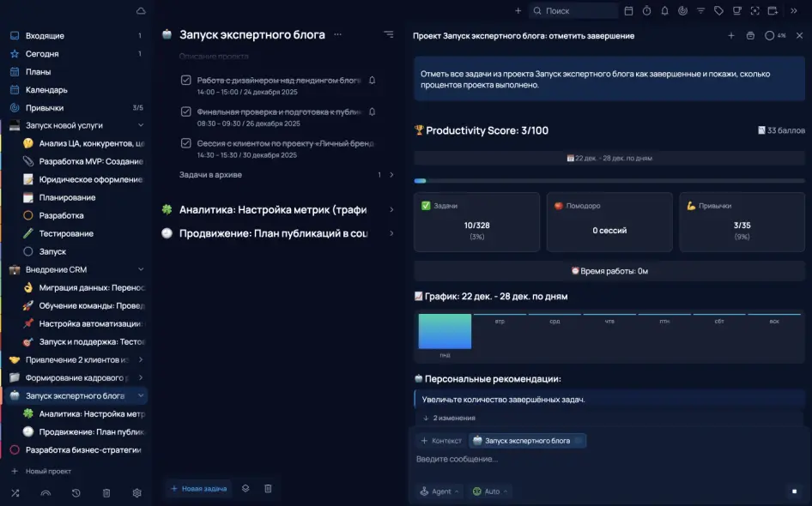Uncheck the 'Работа с дизайнером' task checkbox
812x506 pixels.
click(186, 80)
